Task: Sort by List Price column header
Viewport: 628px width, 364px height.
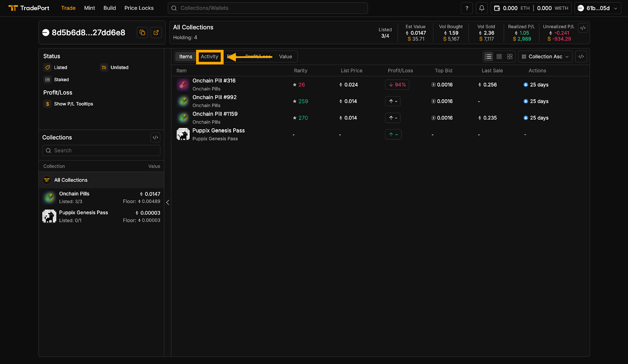Action: [x=351, y=71]
